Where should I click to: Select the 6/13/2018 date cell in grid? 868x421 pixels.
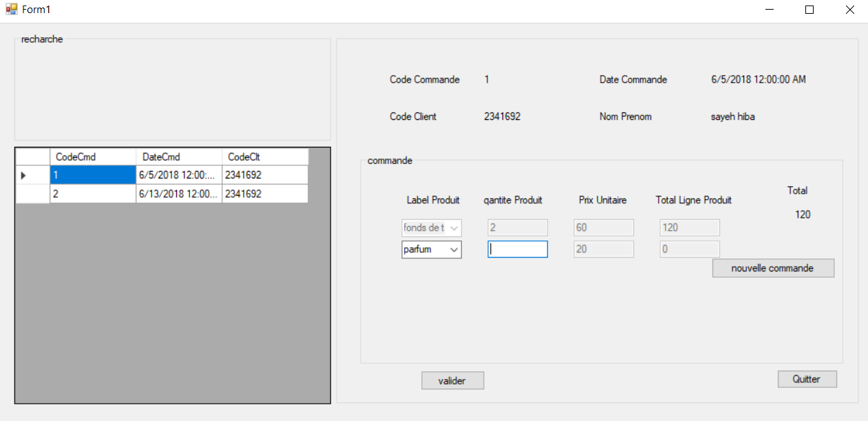coord(179,194)
